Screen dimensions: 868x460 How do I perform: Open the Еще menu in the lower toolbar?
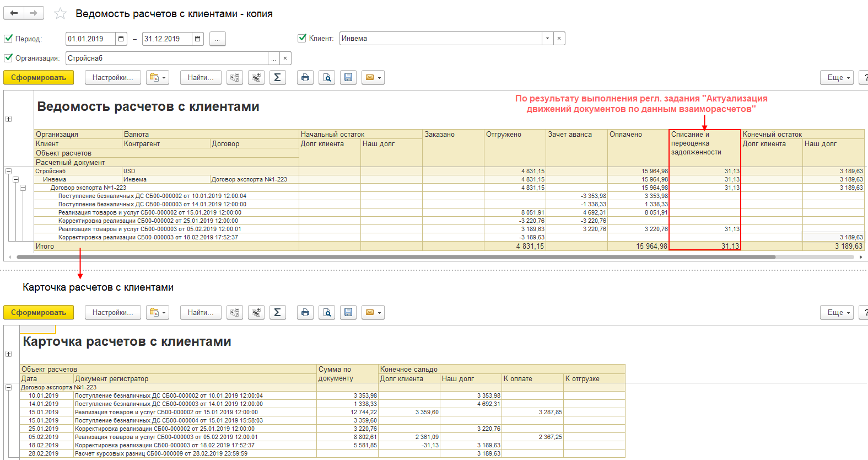837,313
